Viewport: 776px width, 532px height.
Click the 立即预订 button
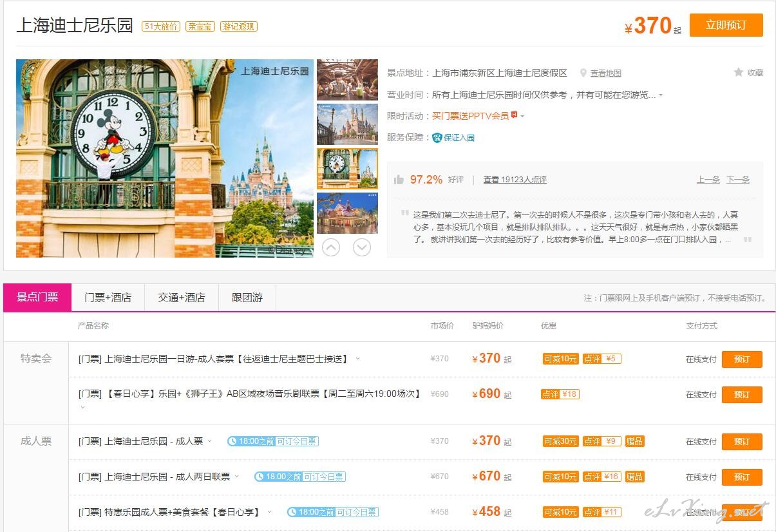pos(726,25)
